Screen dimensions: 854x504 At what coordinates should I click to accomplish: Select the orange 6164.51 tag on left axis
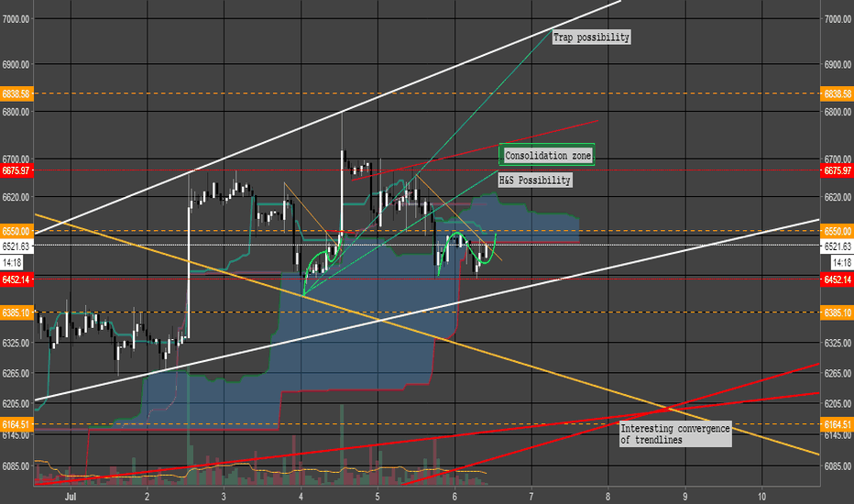tap(16, 424)
